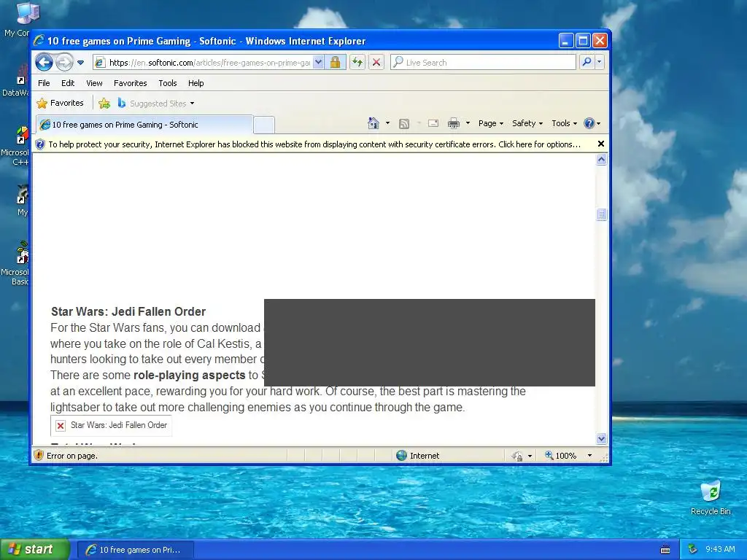Click the Read Mail icon
The height and width of the screenshot is (560, 747).
click(433, 123)
